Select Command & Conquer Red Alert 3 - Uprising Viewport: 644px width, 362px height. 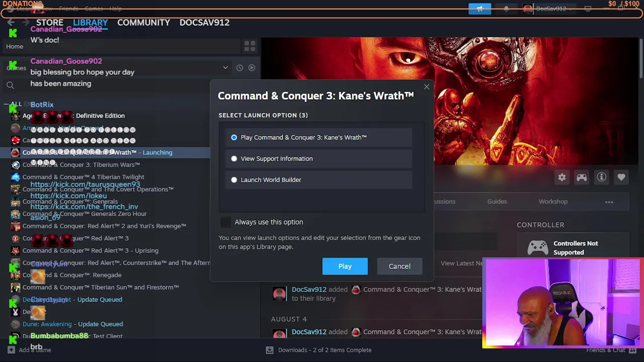(x=90, y=250)
